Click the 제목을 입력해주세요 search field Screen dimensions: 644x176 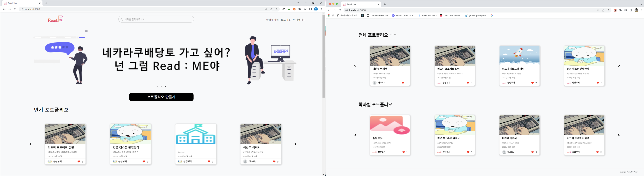156,19
